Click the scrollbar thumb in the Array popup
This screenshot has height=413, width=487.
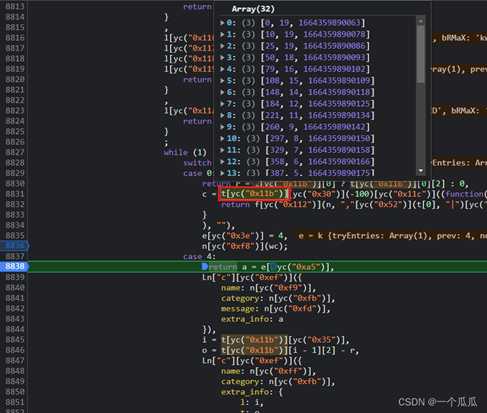click(x=421, y=54)
